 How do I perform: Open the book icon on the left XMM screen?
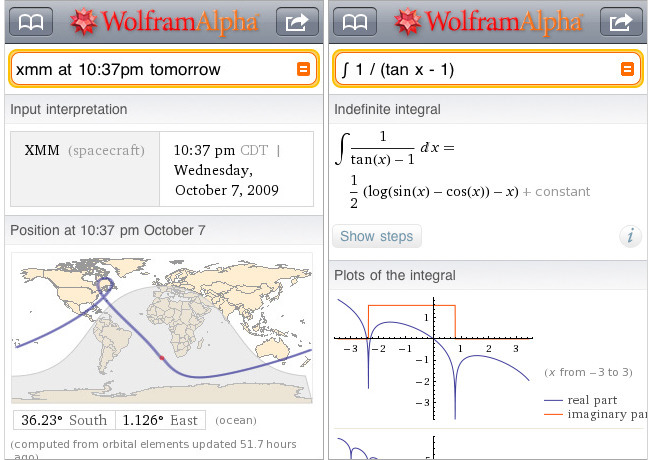point(31,22)
